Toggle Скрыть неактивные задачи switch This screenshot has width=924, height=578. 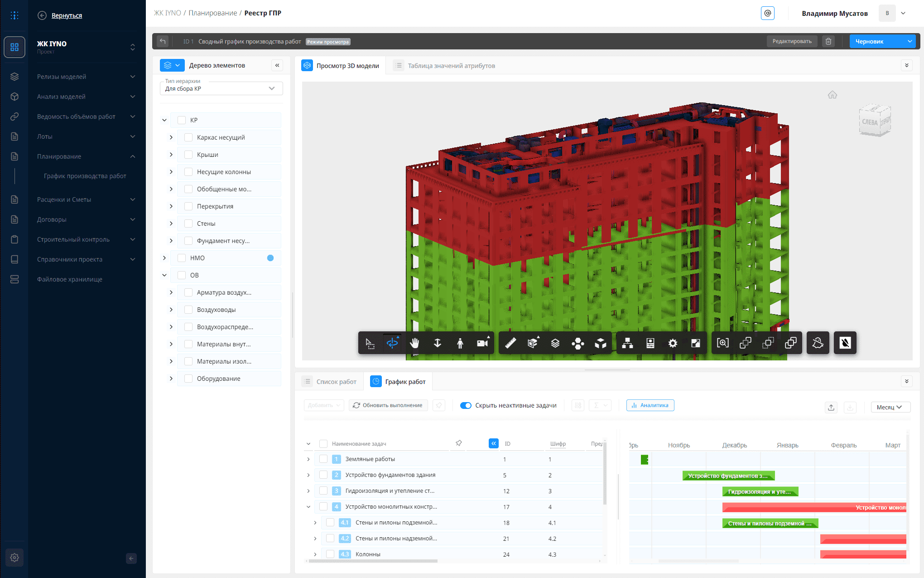466,405
